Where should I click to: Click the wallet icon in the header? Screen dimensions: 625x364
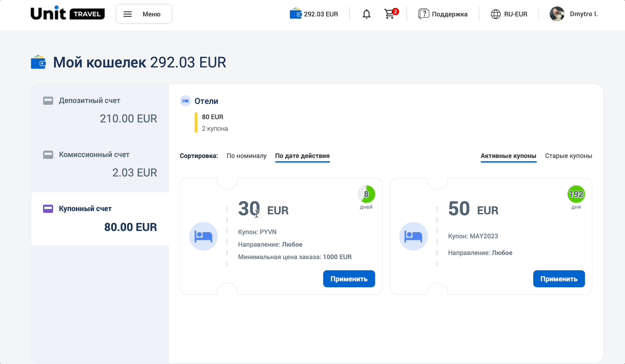tap(295, 14)
